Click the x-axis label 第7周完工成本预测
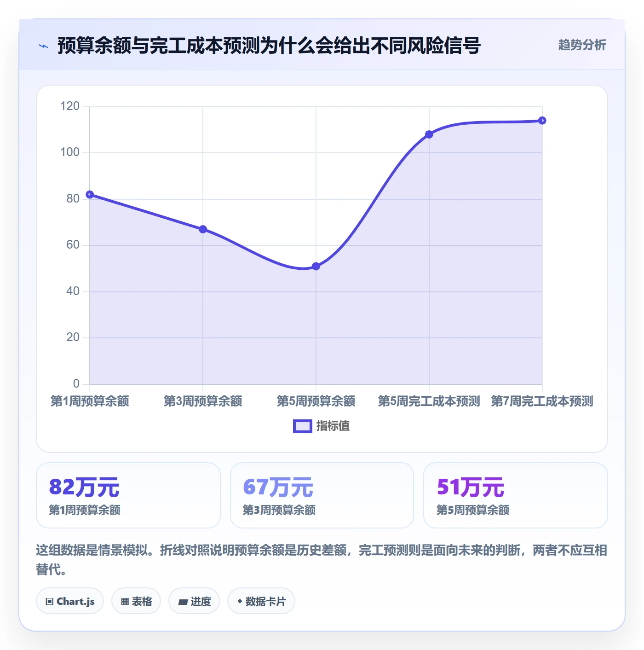This screenshot has width=644, height=650. tap(542, 401)
